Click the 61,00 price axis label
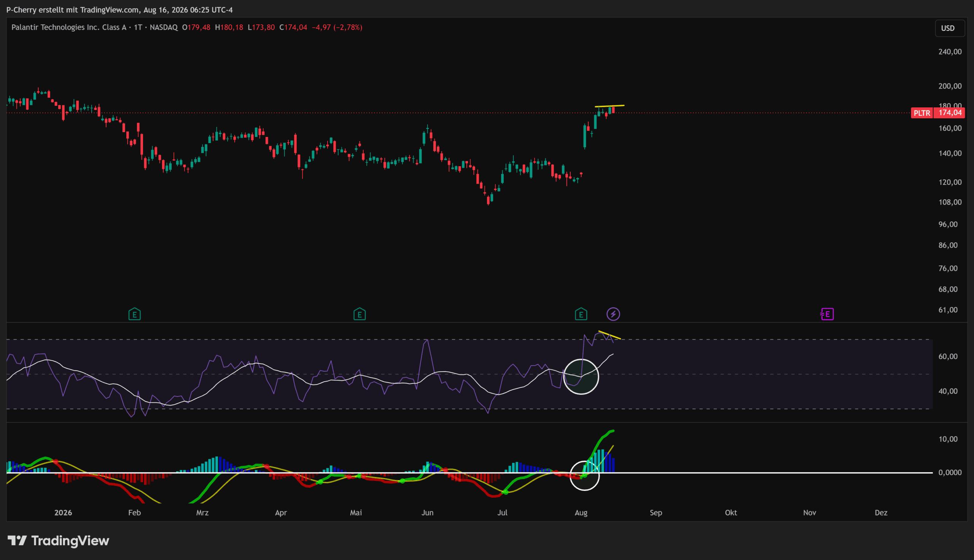This screenshot has width=974, height=560. click(948, 310)
